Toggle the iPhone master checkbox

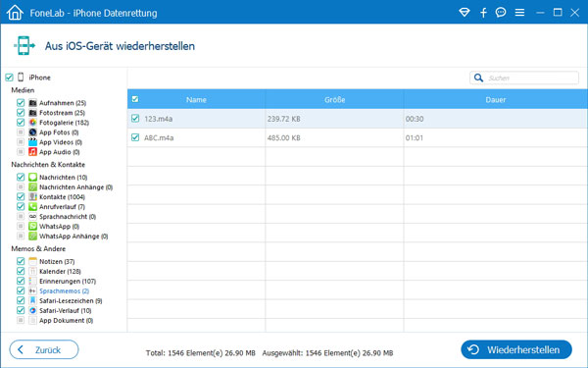pos(9,78)
